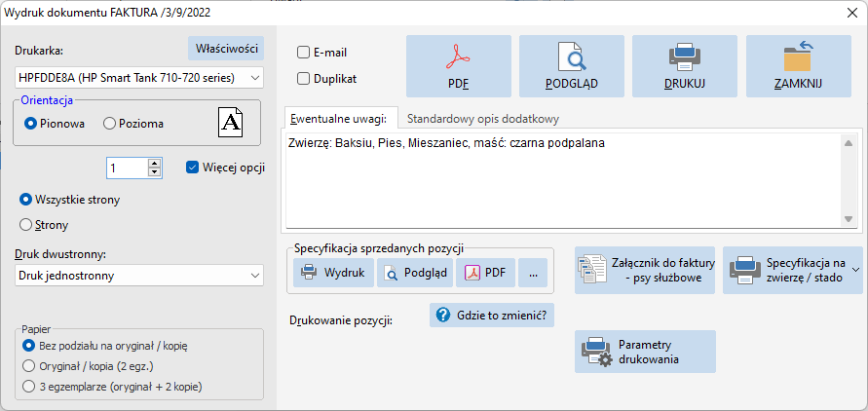The height and width of the screenshot is (411, 868).
Task: Print the specification with the Wydruk button
Action: (333, 273)
